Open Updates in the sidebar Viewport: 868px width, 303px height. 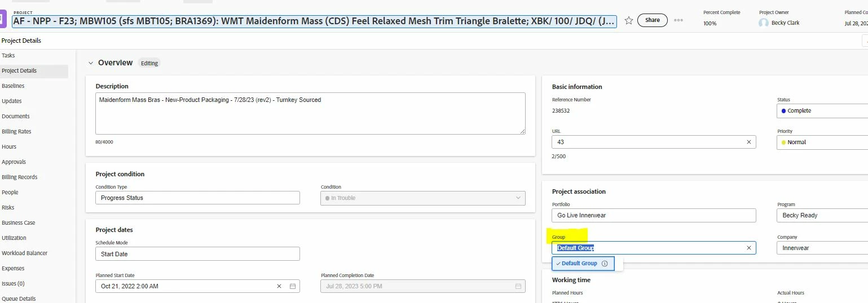tap(12, 101)
